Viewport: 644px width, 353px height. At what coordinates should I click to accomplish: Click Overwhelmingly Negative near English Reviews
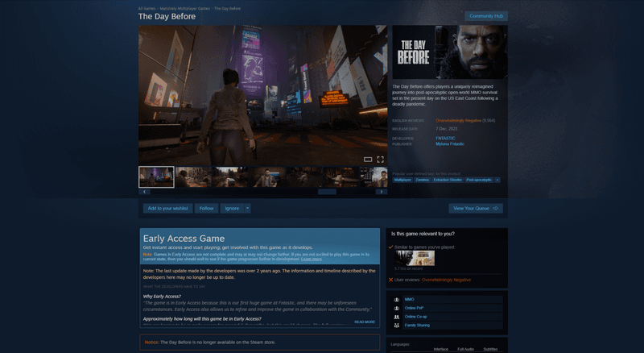tap(458, 121)
